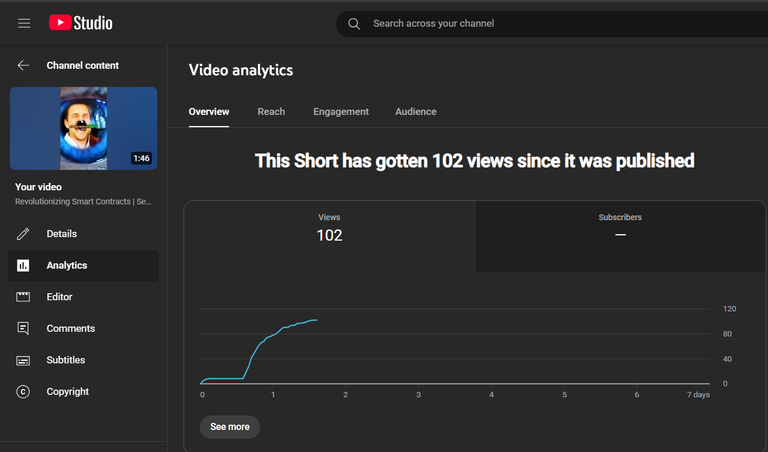
Task: Click the video title 'Revolutionizing Smart Contracts'
Action: click(x=83, y=202)
